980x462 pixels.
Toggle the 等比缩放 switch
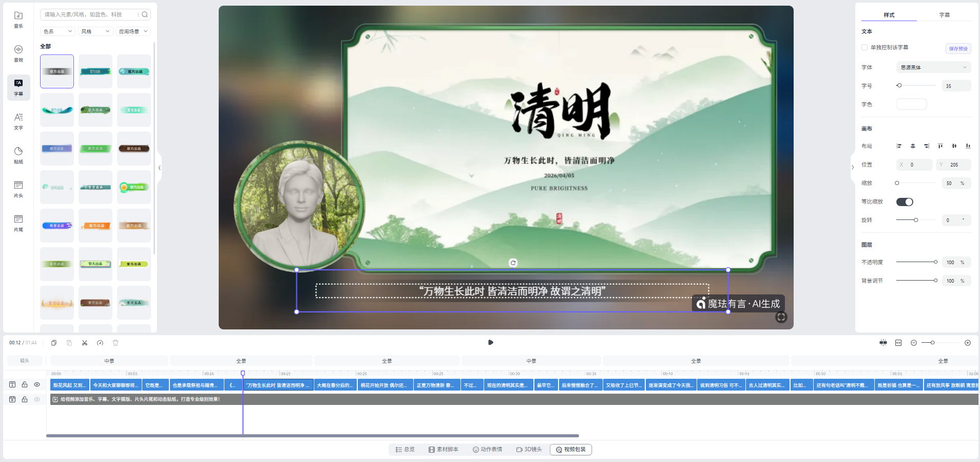pyautogui.click(x=905, y=202)
